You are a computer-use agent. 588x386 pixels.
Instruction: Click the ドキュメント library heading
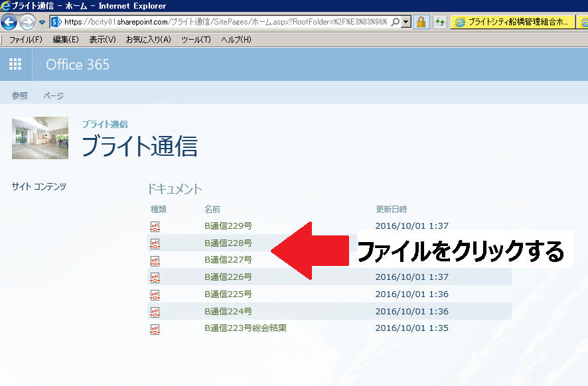pos(175,189)
